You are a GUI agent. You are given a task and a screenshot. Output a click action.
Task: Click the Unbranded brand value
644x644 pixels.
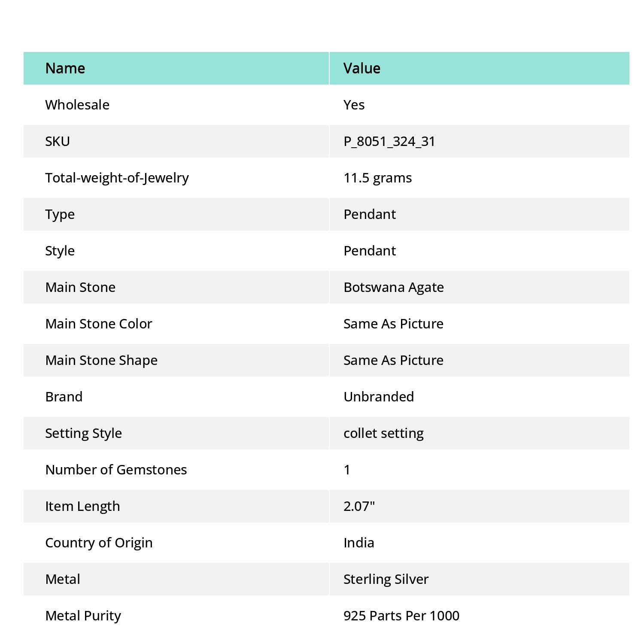tap(379, 397)
